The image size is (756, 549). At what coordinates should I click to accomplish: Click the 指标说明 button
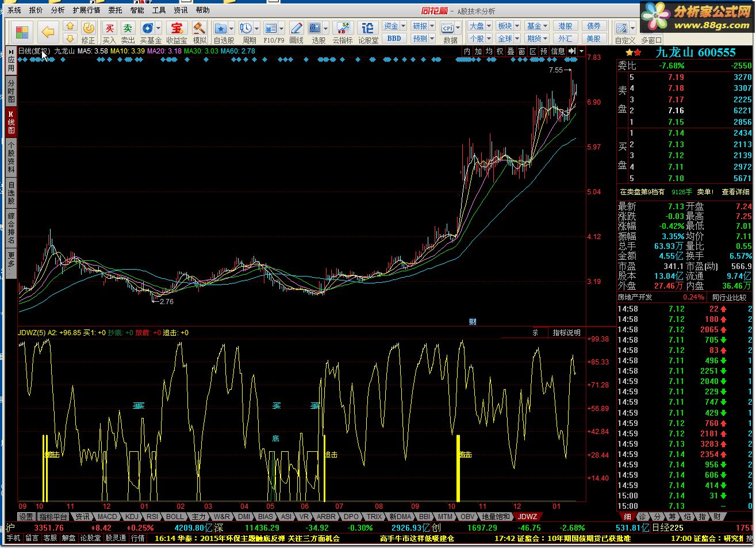pyautogui.click(x=566, y=333)
